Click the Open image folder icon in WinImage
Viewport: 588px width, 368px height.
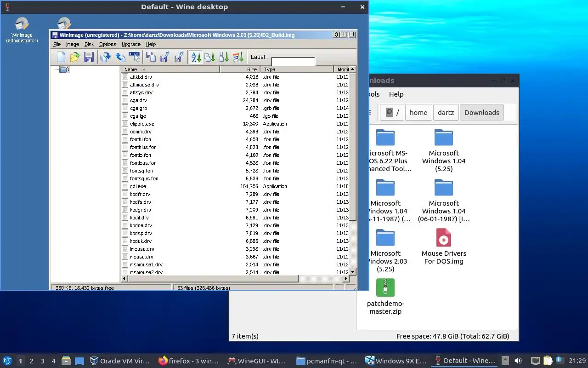(x=75, y=57)
